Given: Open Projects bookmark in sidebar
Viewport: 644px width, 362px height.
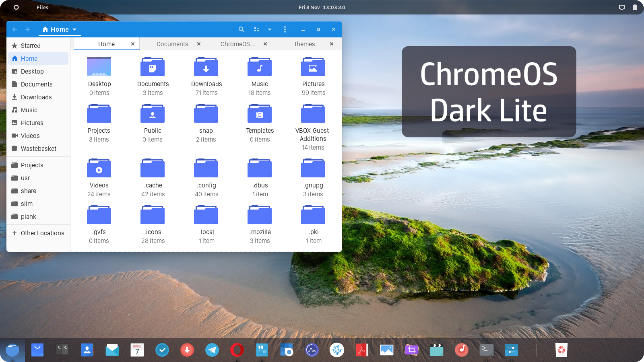Looking at the screenshot, I should [x=38, y=165].
